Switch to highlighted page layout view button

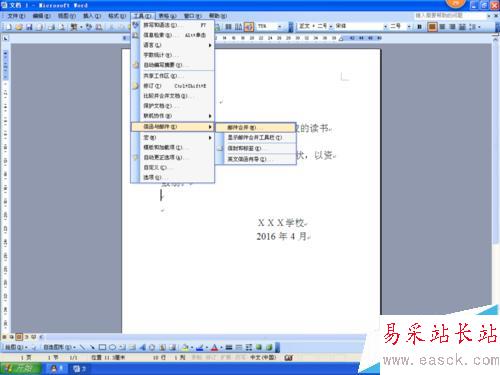coord(19,337)
